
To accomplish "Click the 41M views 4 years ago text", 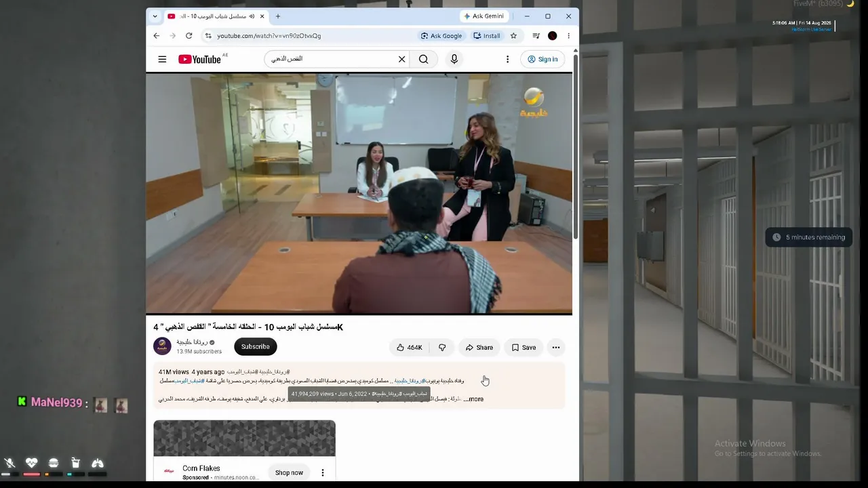I will pyautogui.click(x=191, y=372).
